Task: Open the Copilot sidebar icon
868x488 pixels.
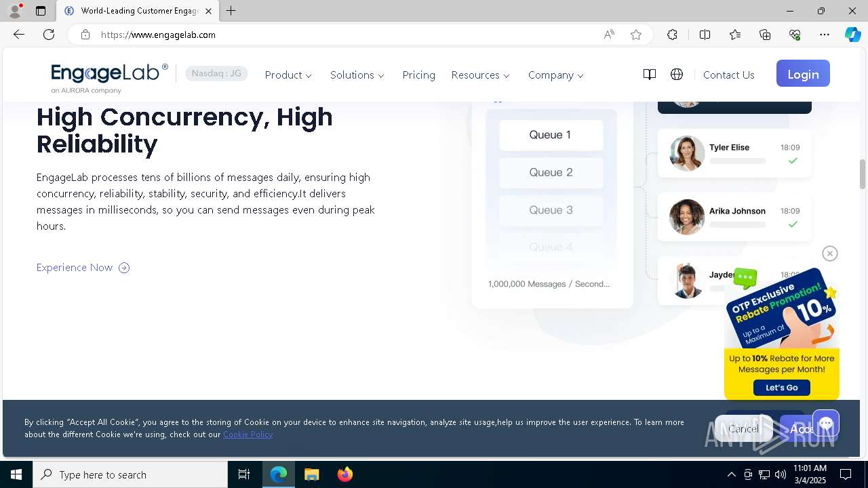Action: (852, 35)
